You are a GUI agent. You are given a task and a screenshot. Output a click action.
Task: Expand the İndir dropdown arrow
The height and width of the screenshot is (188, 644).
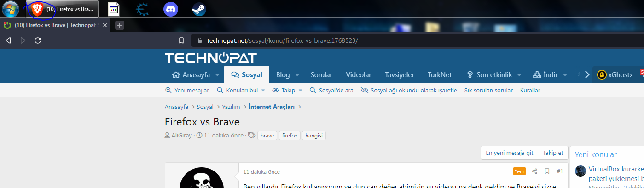(x=566, y=75)
